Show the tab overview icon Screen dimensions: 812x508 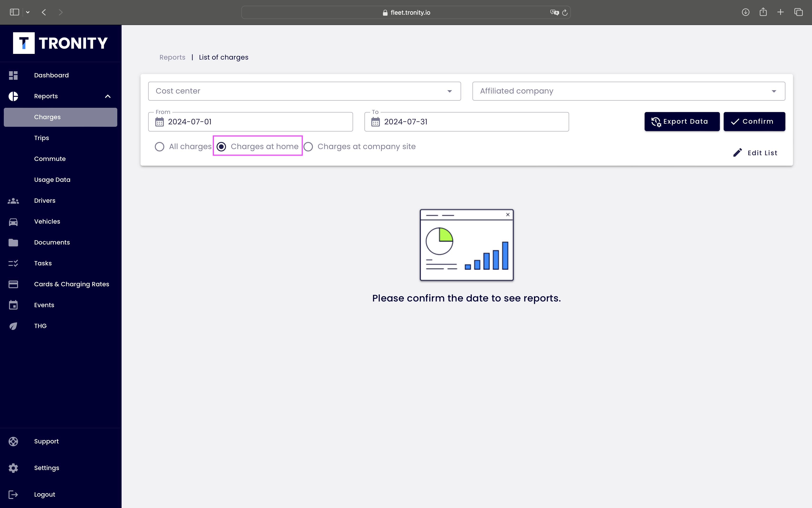(x=798, y=12)
